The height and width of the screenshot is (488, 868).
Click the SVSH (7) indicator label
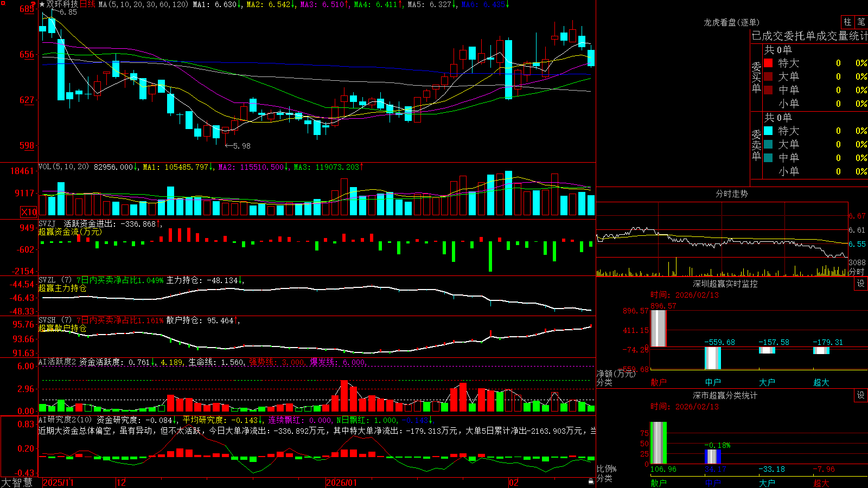(55, 320)
